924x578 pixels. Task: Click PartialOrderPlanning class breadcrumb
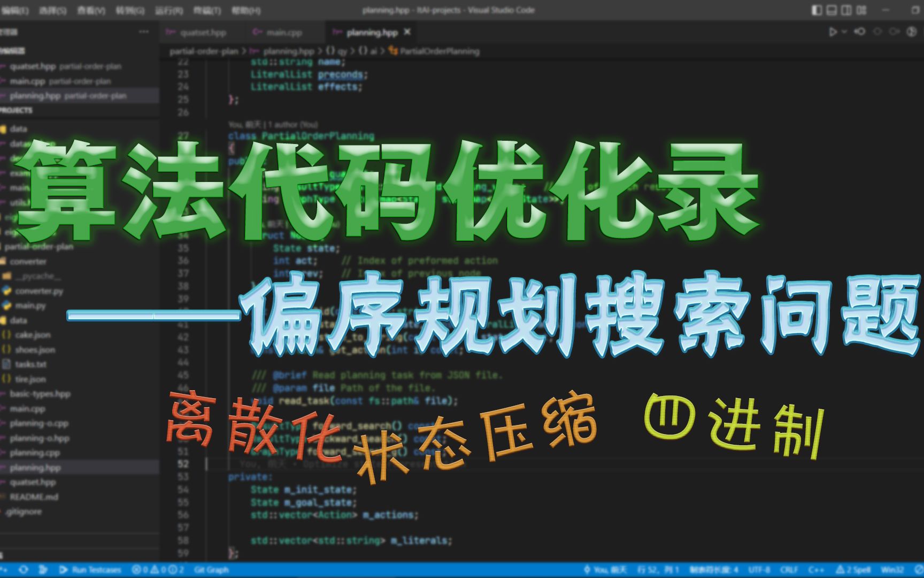(440, 51)
